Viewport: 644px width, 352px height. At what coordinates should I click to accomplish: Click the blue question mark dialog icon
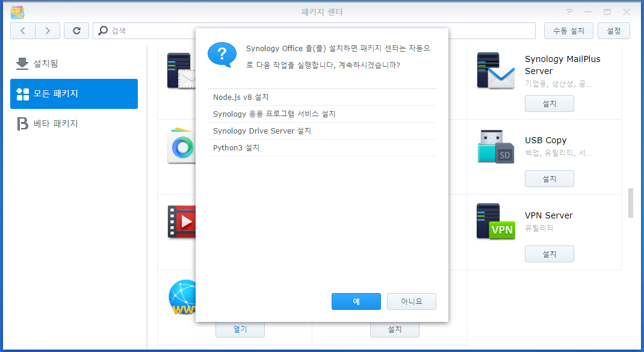tap(222, 54)
